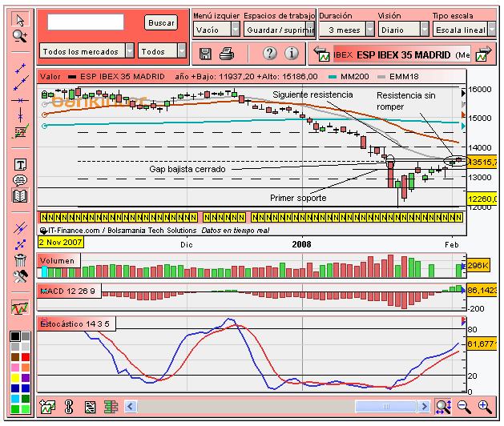Change duration from 3 meses
504x426 pixels.
[x=347, y=30]
